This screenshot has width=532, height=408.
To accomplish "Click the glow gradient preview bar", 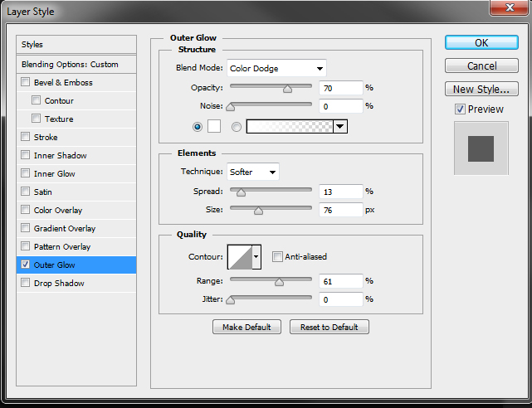I will click(x=290, y=126).
